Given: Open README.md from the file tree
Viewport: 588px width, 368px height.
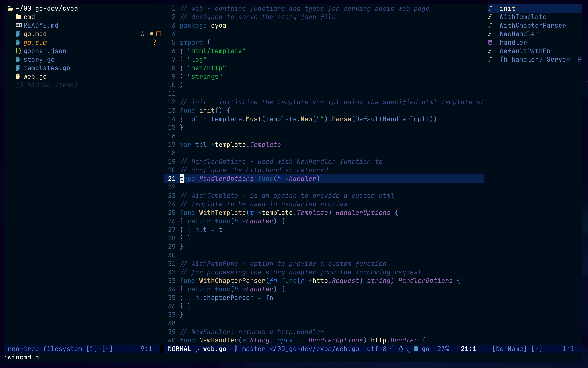Looking at the screenshot, I should [41, 26].
